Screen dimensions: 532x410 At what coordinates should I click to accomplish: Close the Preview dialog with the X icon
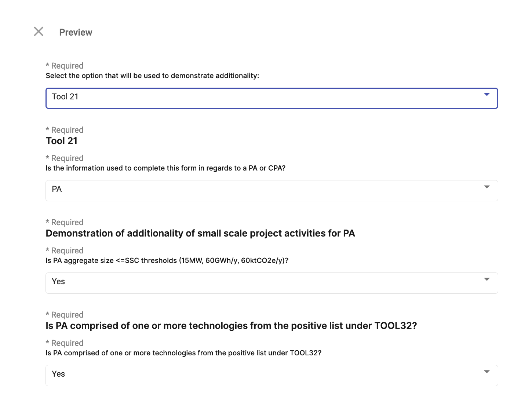coord(39,32)
